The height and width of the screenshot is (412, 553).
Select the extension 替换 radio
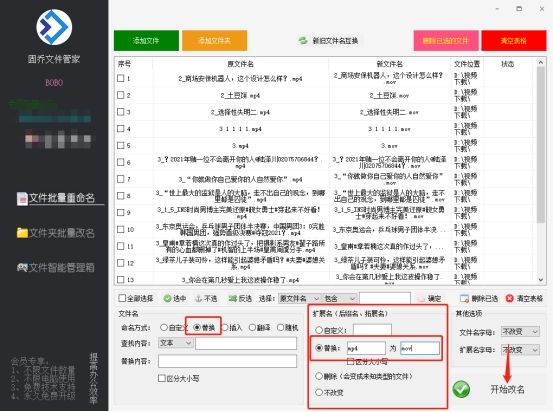319,348
